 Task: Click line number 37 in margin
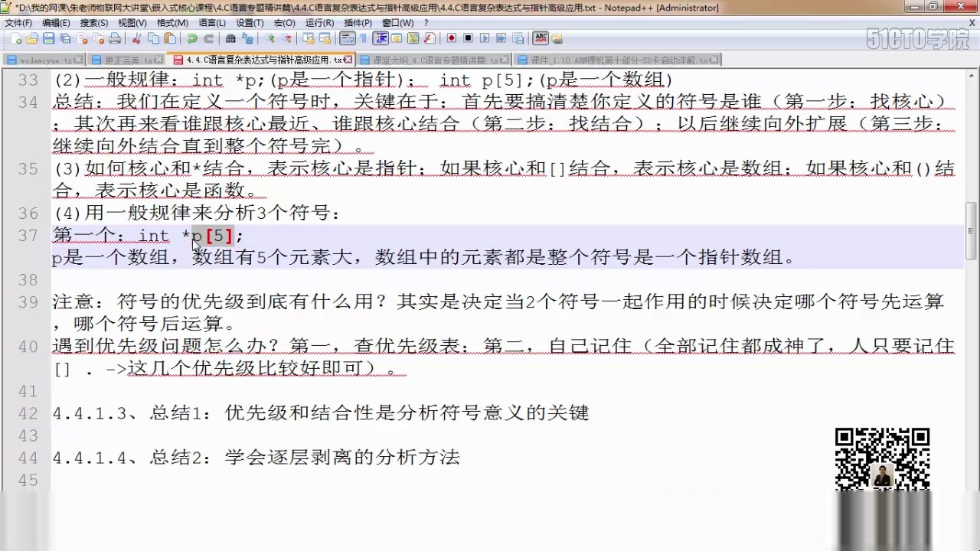28,236
